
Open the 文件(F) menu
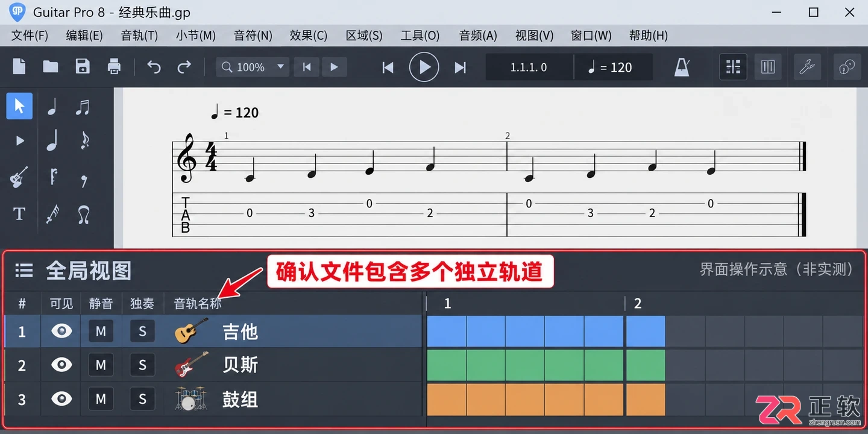(x=30, y=36)
